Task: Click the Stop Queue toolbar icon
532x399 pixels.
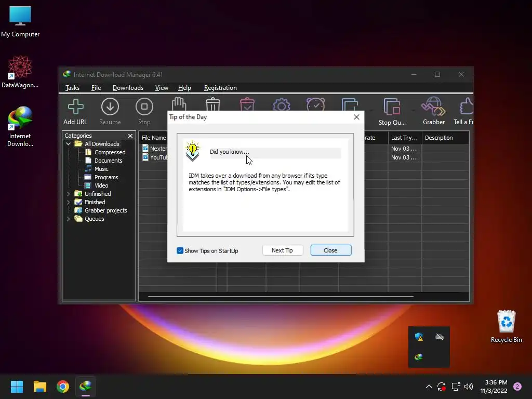Action: coord(392,111)
